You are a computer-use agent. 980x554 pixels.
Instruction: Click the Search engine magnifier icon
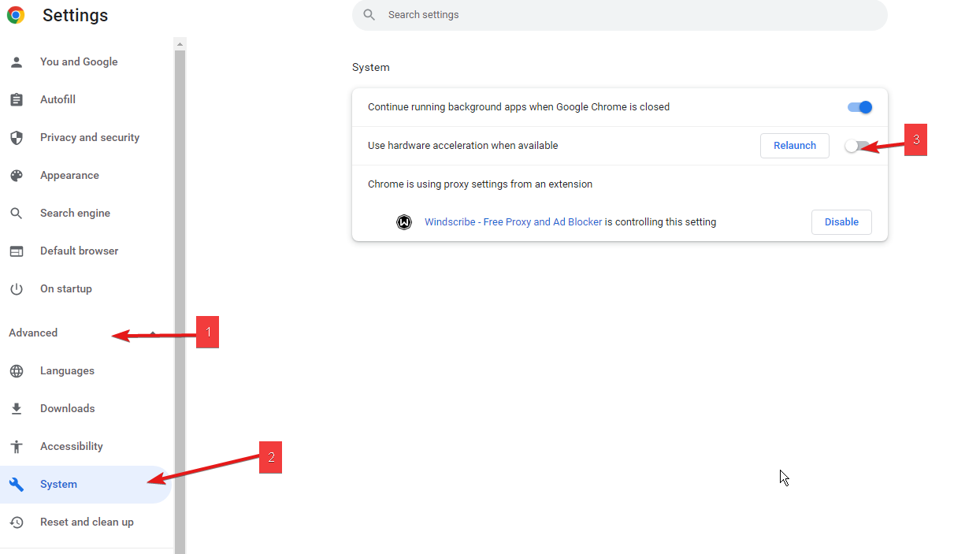click(x=17, y=213)
